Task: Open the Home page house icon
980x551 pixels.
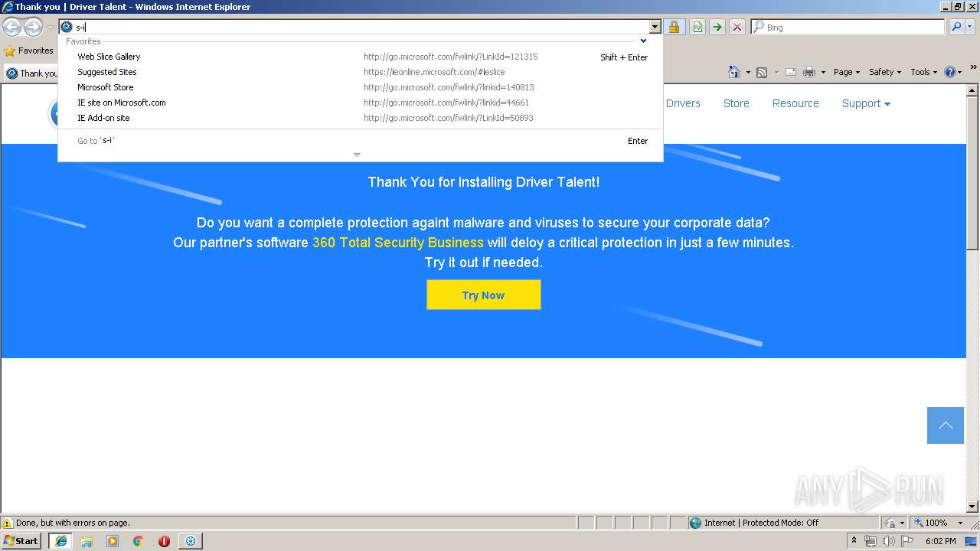Action: pos(734,72)
